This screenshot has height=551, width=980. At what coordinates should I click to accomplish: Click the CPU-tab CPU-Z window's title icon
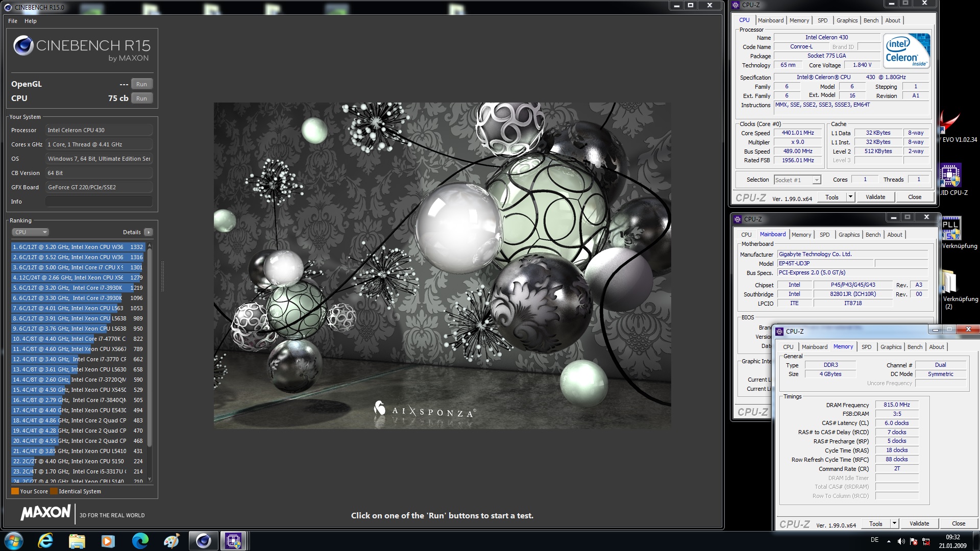[x=736, y=5]
